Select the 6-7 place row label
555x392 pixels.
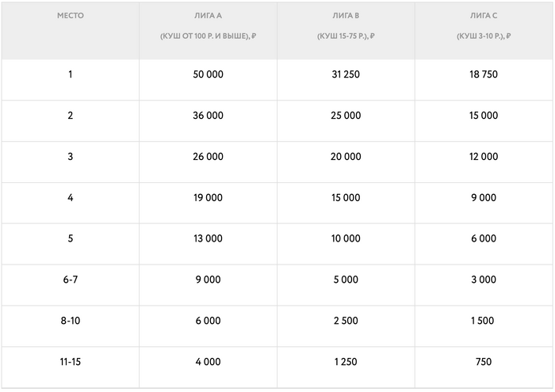tap(71, 280)
